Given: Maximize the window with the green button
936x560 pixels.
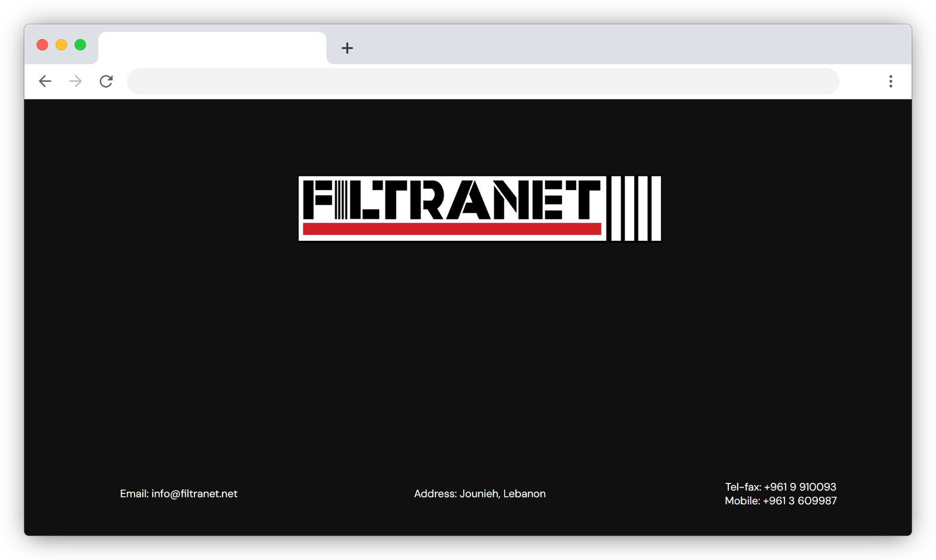Looking at the screenshot, I should [80, 45].
